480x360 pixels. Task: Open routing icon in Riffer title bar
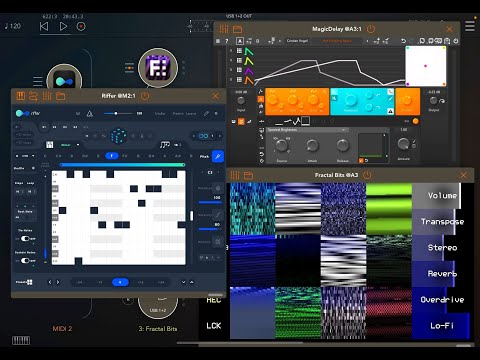33,96
